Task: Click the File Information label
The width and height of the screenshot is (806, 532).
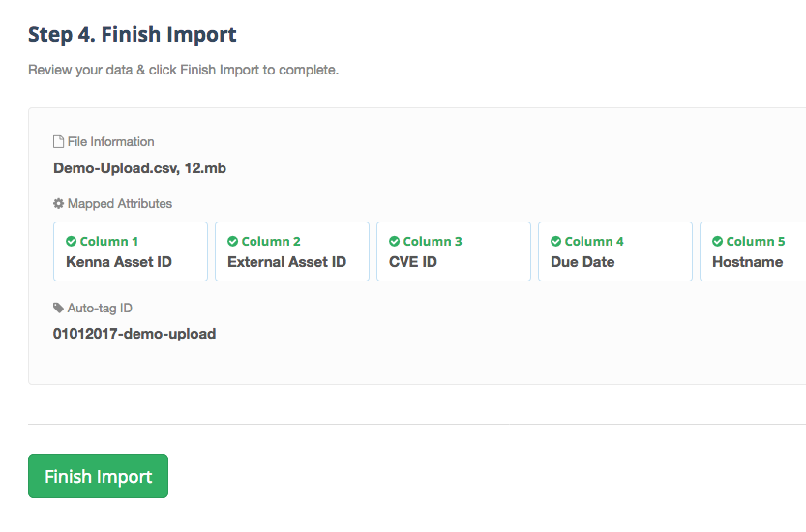Action: (x=111, y=142)
